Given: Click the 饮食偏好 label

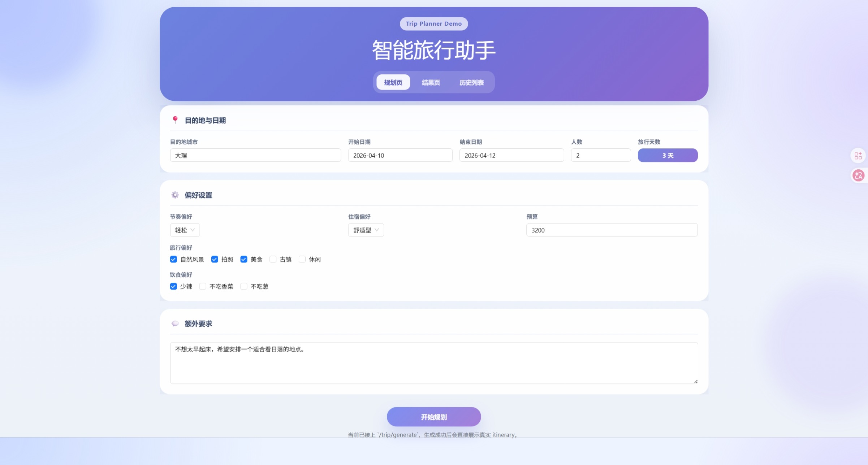Looking at the screenshot, I should coord(181,275).
